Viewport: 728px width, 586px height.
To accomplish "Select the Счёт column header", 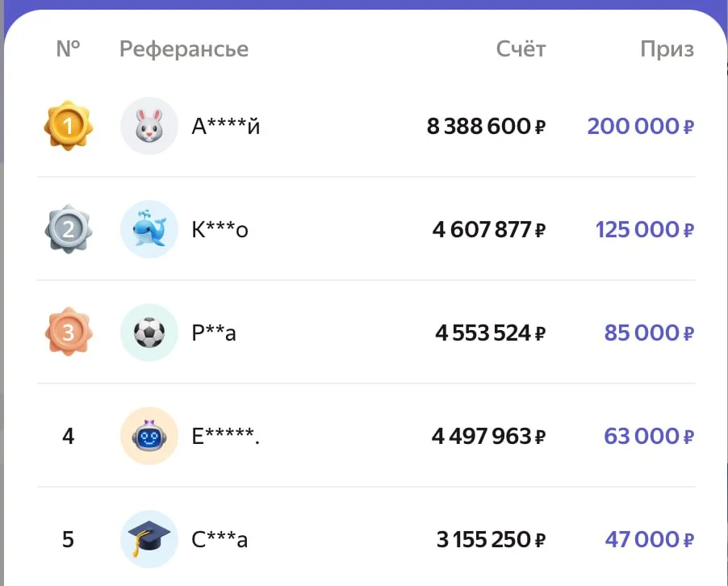I will pos(521,49).
